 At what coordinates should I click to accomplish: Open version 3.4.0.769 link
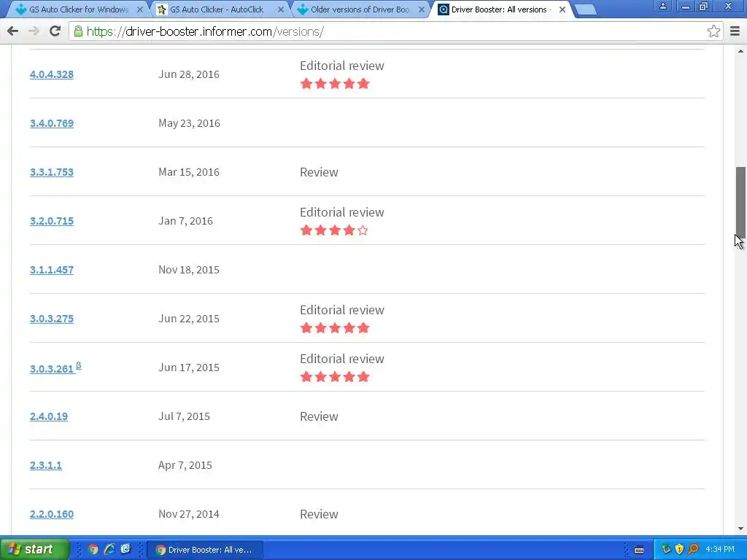point(52,123)
